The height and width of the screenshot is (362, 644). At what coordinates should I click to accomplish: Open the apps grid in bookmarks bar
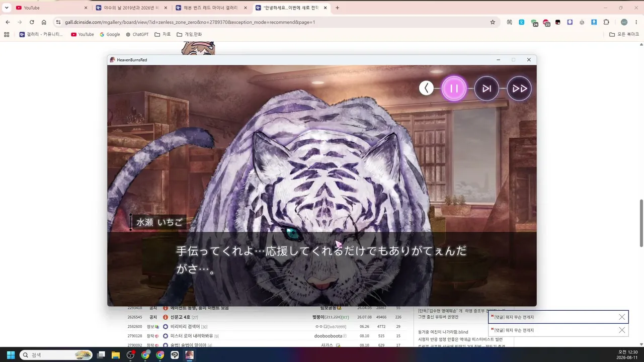coord(7,34)
